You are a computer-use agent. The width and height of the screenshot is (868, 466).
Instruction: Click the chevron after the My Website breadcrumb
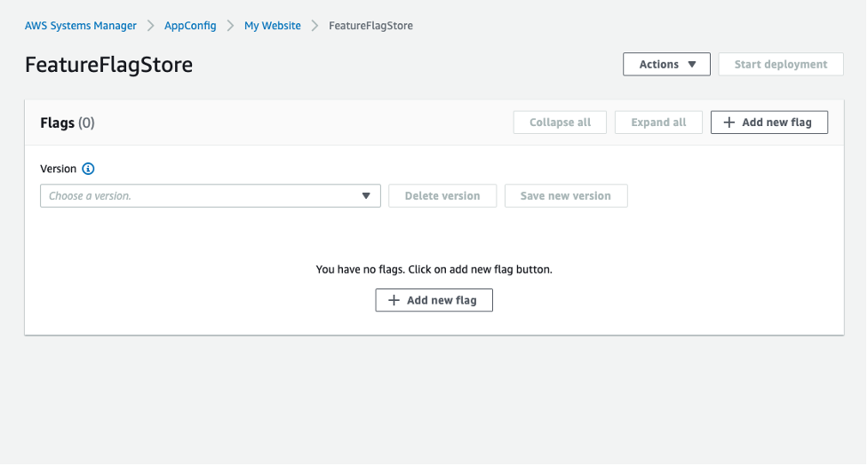(x=315, y=26)
